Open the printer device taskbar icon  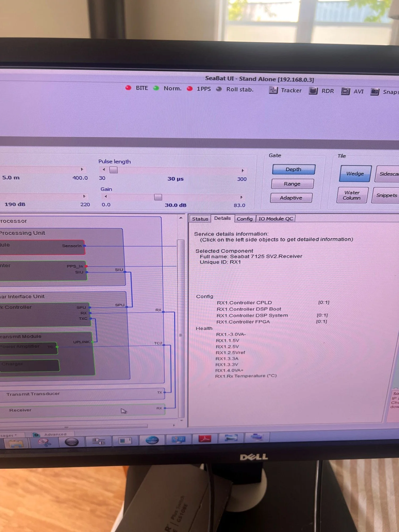tap(257, 437)
